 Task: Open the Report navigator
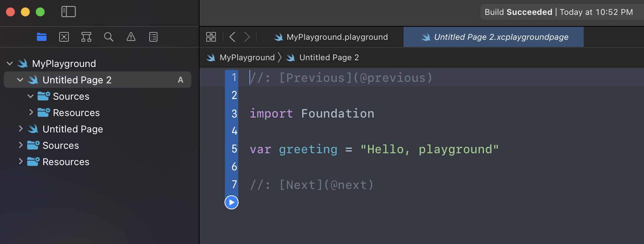click(153, 37)
